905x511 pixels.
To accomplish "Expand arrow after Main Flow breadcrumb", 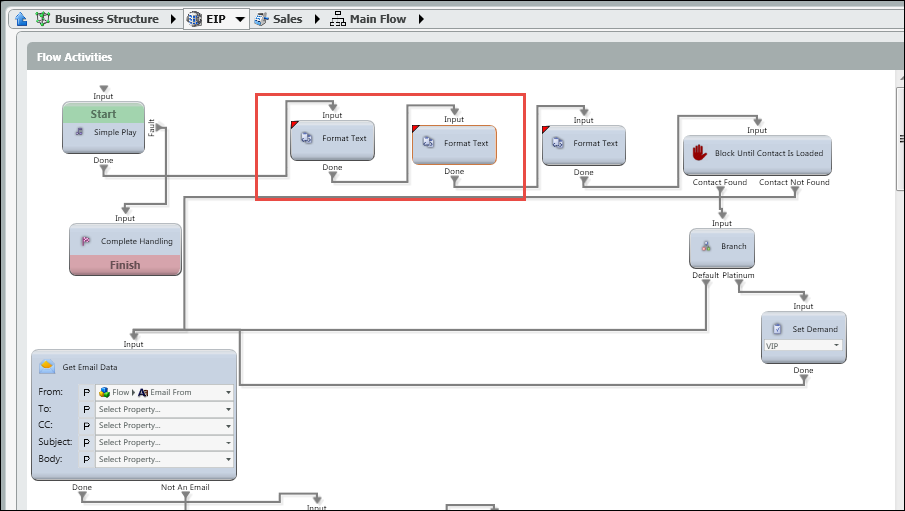I will coord(421,19).
